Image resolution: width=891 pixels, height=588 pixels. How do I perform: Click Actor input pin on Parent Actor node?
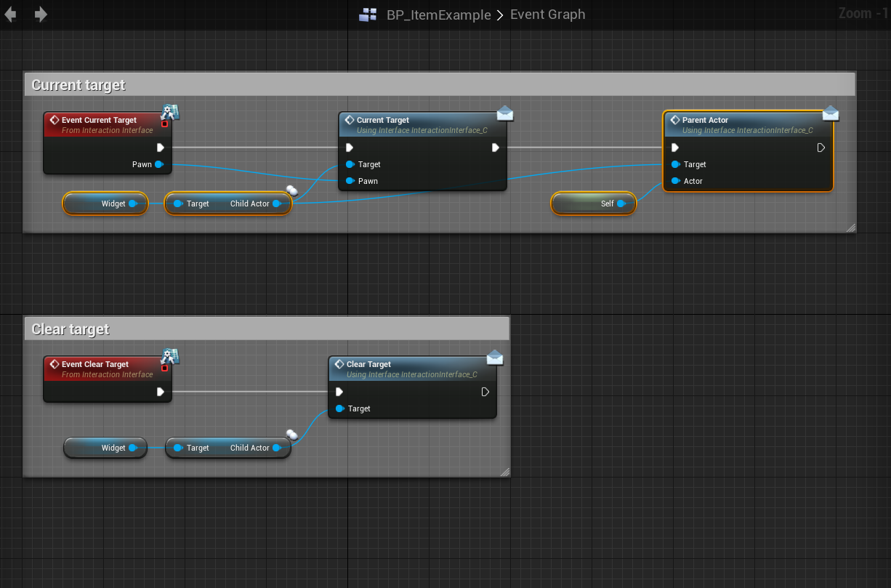click(x=676, y=181)
